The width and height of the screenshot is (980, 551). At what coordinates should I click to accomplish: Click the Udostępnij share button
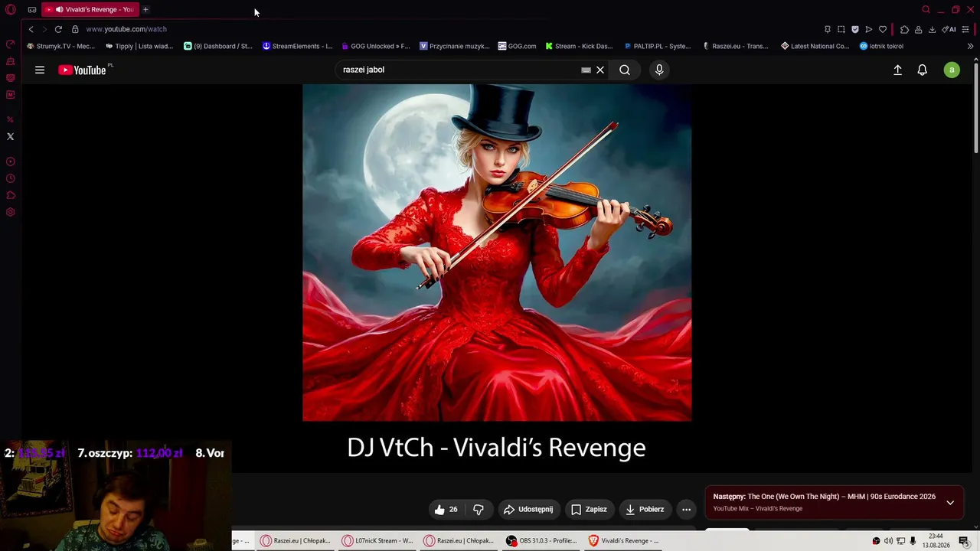[x=528, y=509]
